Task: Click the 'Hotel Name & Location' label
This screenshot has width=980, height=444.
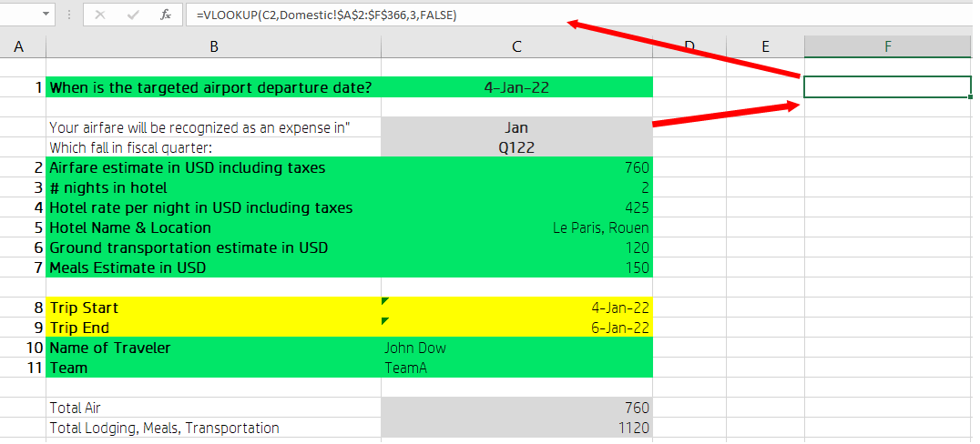Action: click(x=130, y=227)
